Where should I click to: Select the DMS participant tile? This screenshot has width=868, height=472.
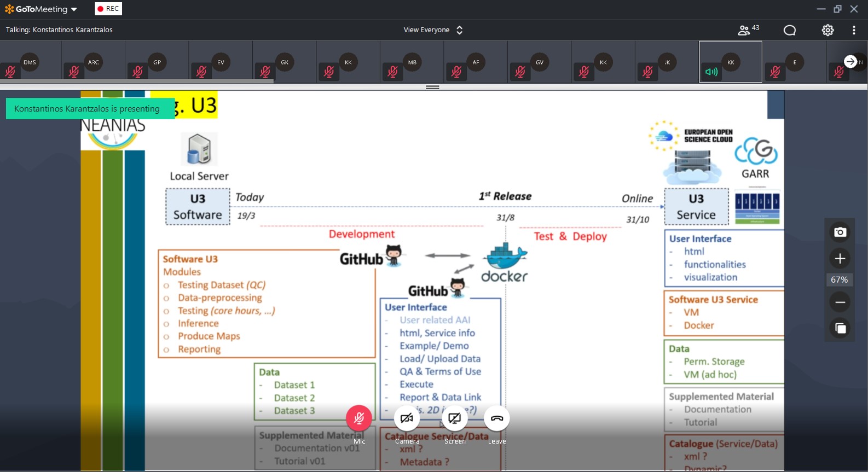point(30,62)
